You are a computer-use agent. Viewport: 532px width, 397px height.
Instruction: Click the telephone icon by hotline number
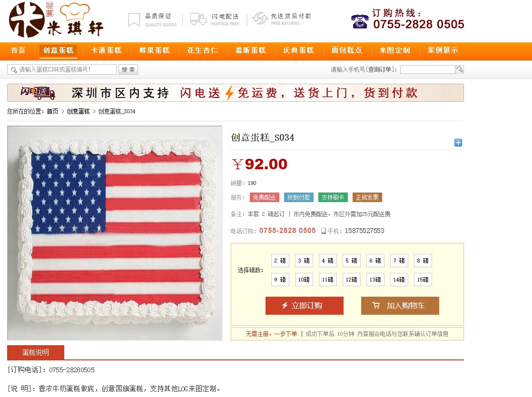coord(360,21)
